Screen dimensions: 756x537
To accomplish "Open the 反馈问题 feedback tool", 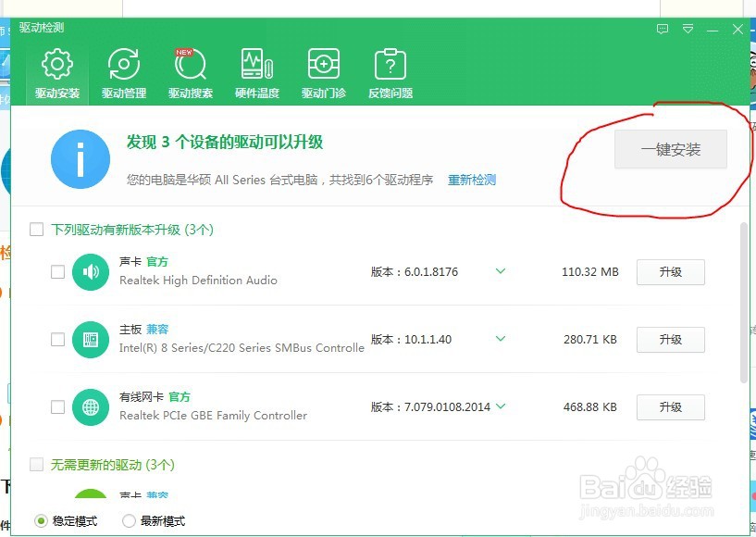I will pyautogui.click(x=390, y=69).
